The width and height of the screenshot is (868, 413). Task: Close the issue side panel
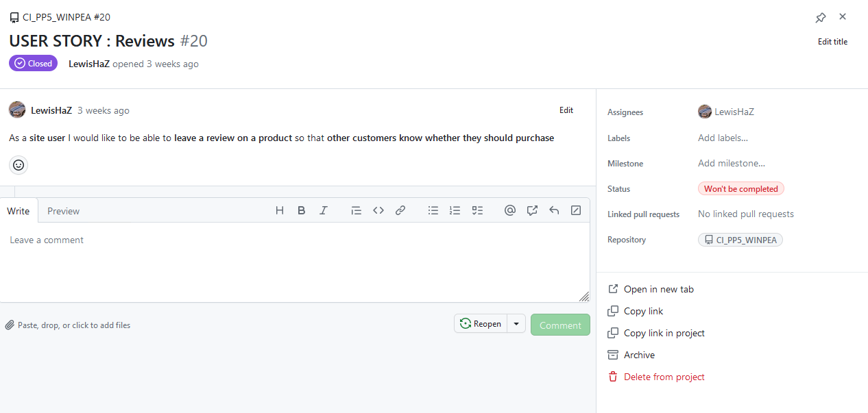[x=843, y=16]
